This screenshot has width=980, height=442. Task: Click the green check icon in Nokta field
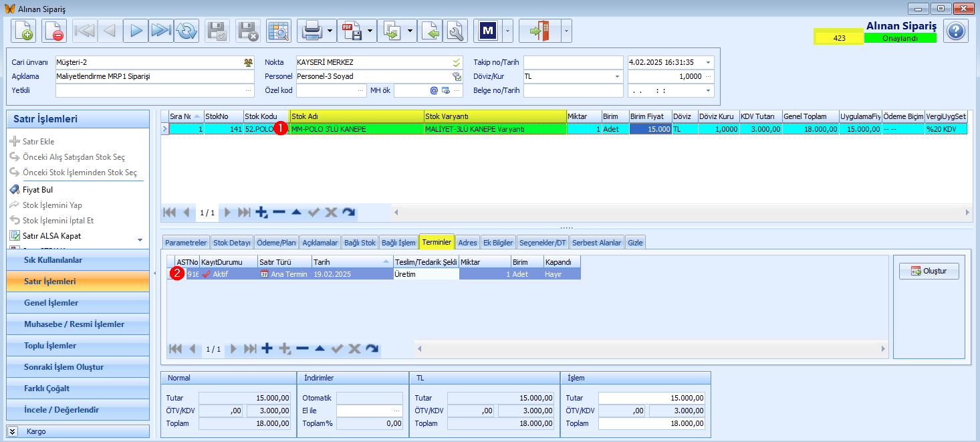click(x=457, y=62)
